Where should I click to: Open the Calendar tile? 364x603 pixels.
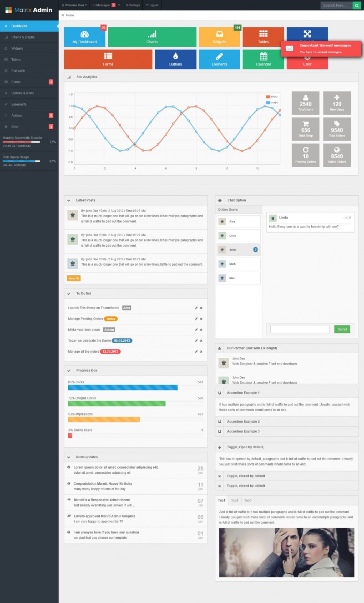263,59
